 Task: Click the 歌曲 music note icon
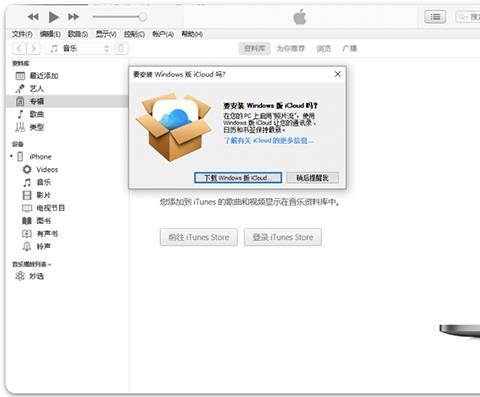[x=20, y=114]
